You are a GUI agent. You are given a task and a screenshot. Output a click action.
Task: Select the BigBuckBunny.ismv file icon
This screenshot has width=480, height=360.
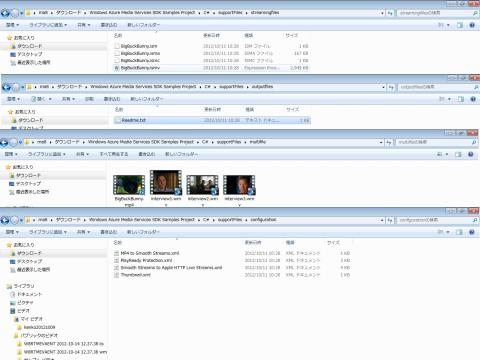click(x=117, y=68)
